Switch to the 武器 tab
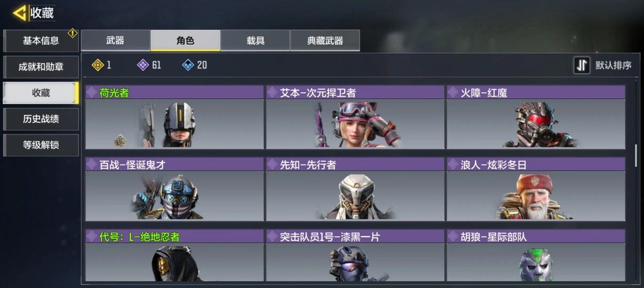Viewport: 644px width, 288px height. (115, 40)
